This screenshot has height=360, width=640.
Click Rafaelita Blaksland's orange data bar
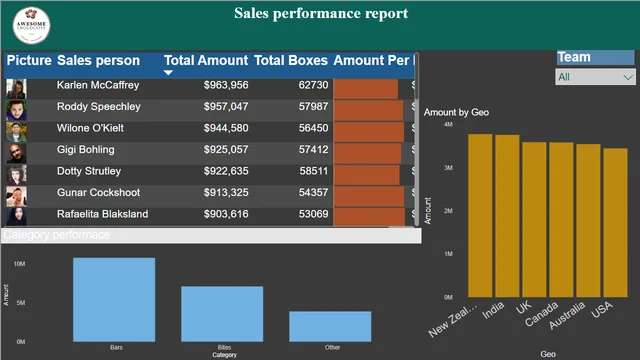point(369,217)
